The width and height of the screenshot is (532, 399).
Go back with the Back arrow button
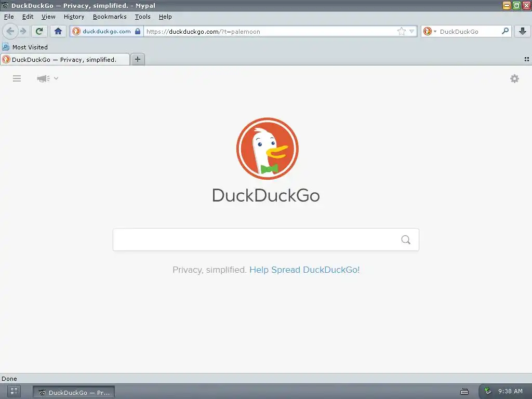pyautogui.click(x=10, y=31)
